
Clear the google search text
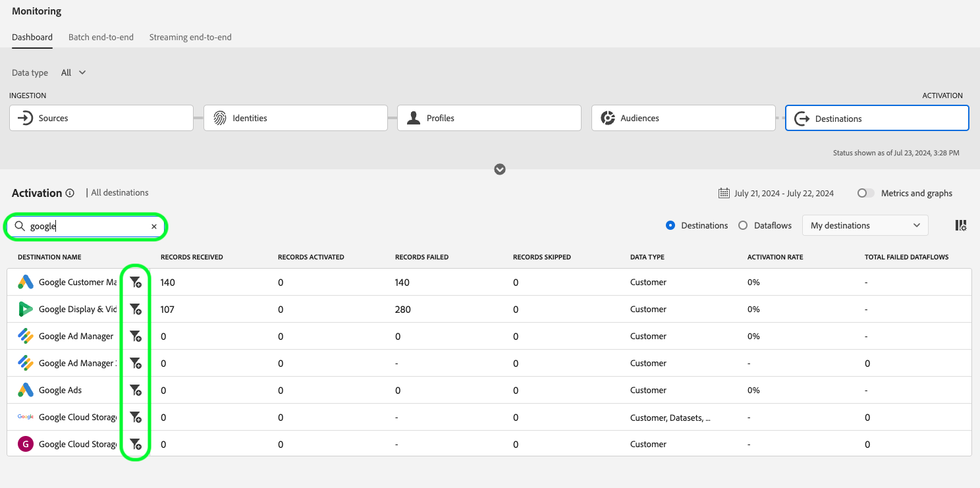[x=154, y=227]
